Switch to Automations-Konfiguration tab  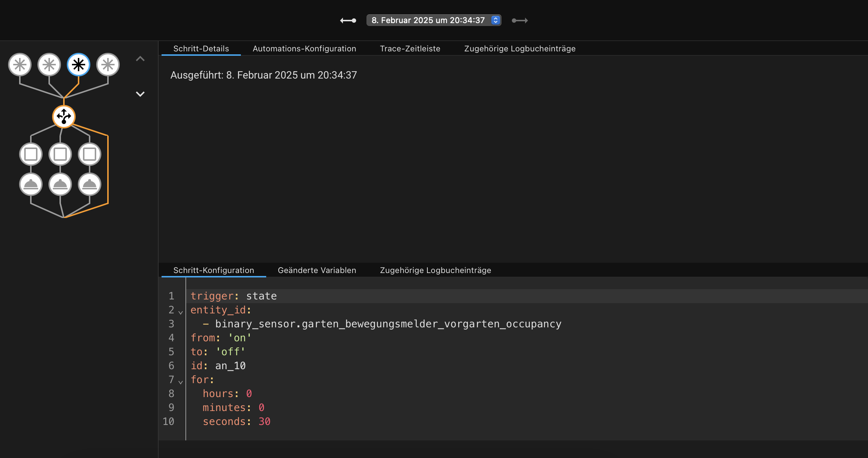click(x=304, y=48)
